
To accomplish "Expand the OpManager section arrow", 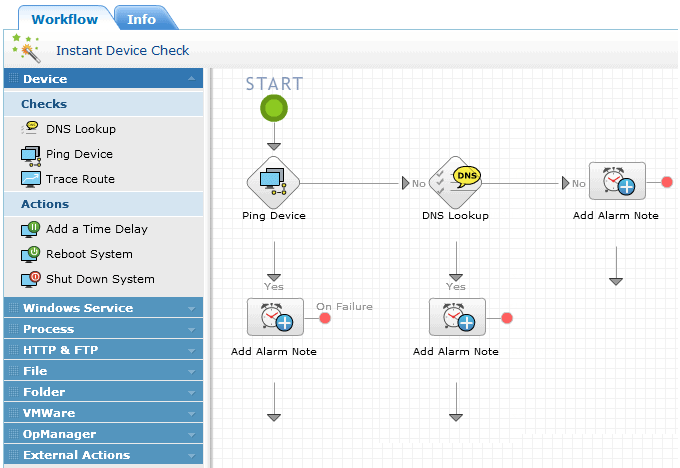I will [191, 435].
